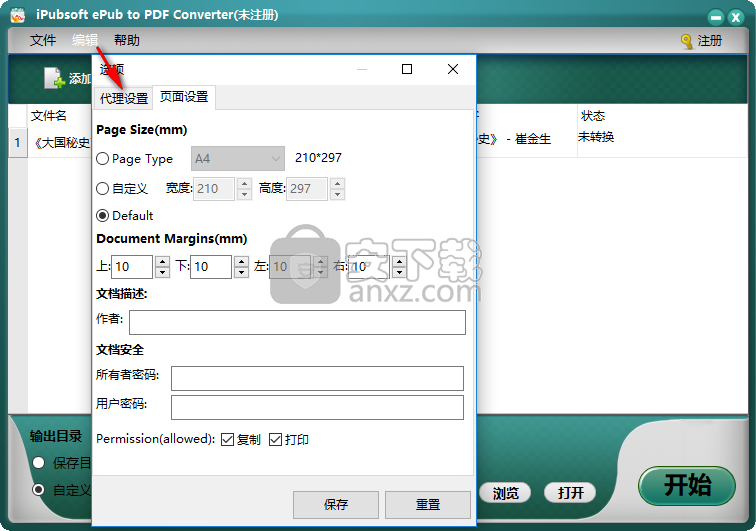The image size is (756, 531).
Task: Click the 注册 register link
Action: pos(709,41)
